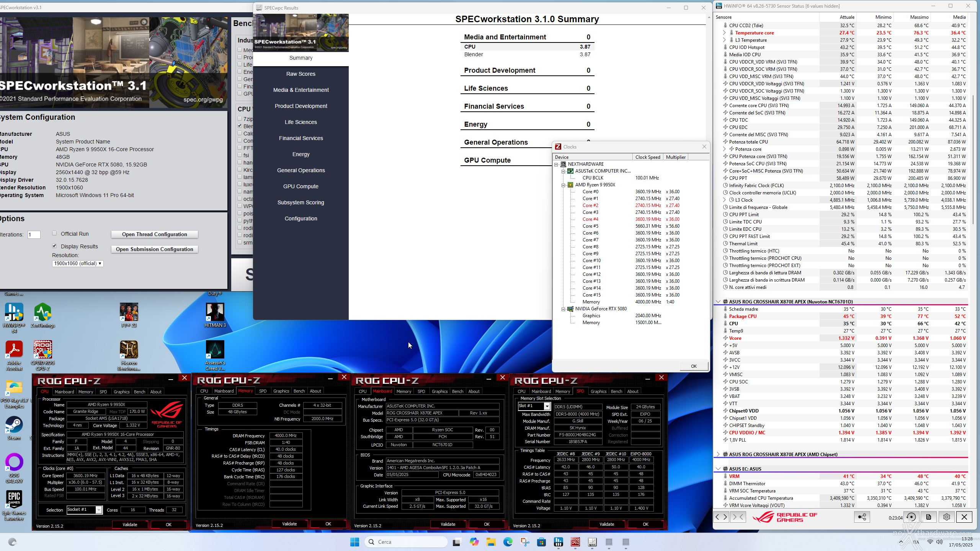
Task: Collapse the AMD Ryzen 9 9950X node in Clocks
Action: [x=563, y=185]
